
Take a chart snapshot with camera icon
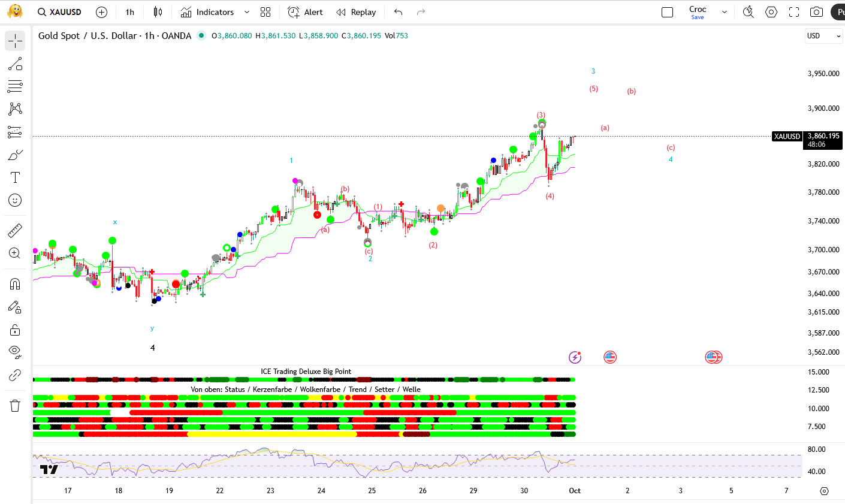[816, 12]
